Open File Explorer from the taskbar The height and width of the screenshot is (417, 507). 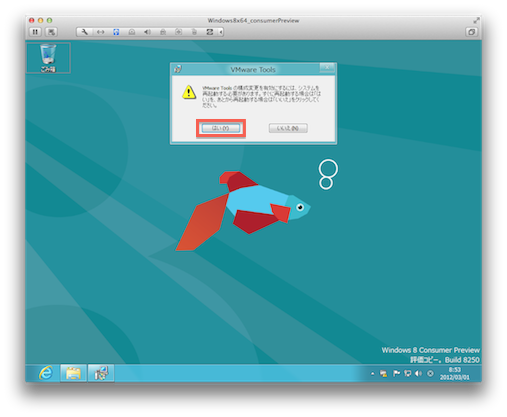73,373
